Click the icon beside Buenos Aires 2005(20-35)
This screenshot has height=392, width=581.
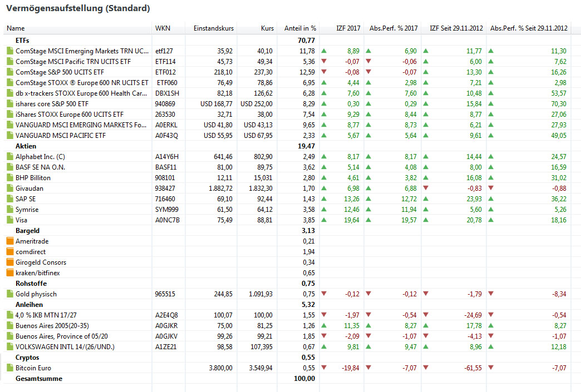10,326
